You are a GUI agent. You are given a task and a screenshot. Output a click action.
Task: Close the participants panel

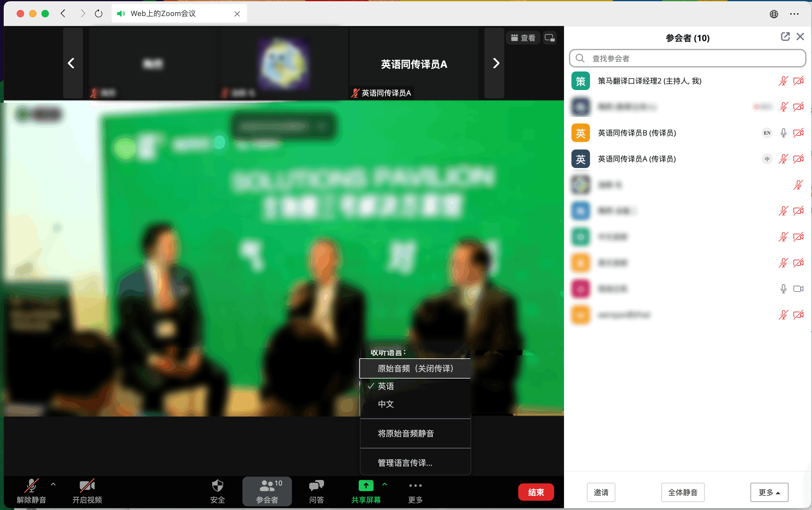pyautogui.click(x=801, y=37)
